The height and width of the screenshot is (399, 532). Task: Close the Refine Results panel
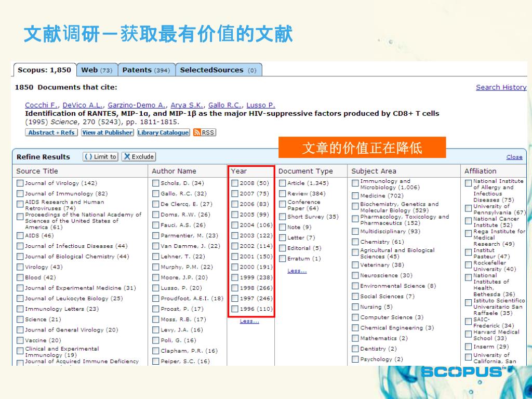point(514,157)
